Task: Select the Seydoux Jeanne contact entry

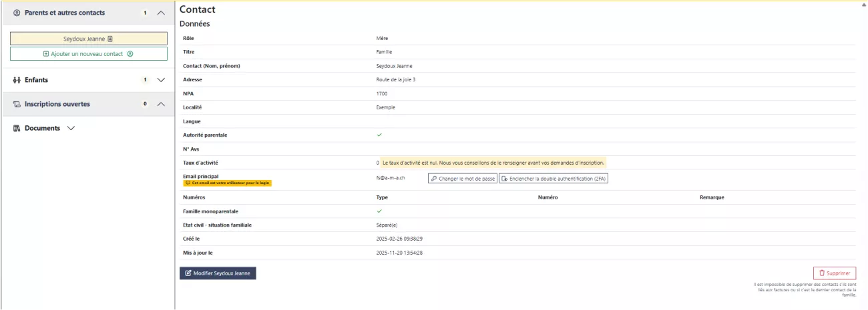Action: (88, 39)
